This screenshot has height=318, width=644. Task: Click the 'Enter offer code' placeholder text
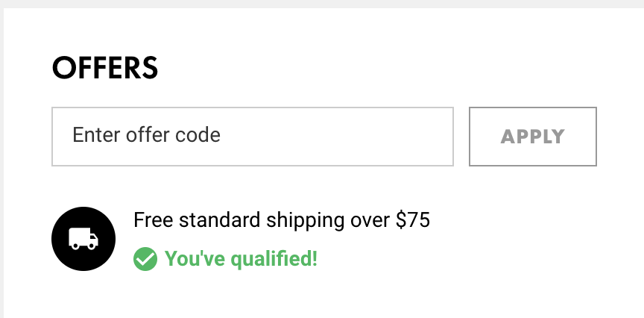point(147,135)
